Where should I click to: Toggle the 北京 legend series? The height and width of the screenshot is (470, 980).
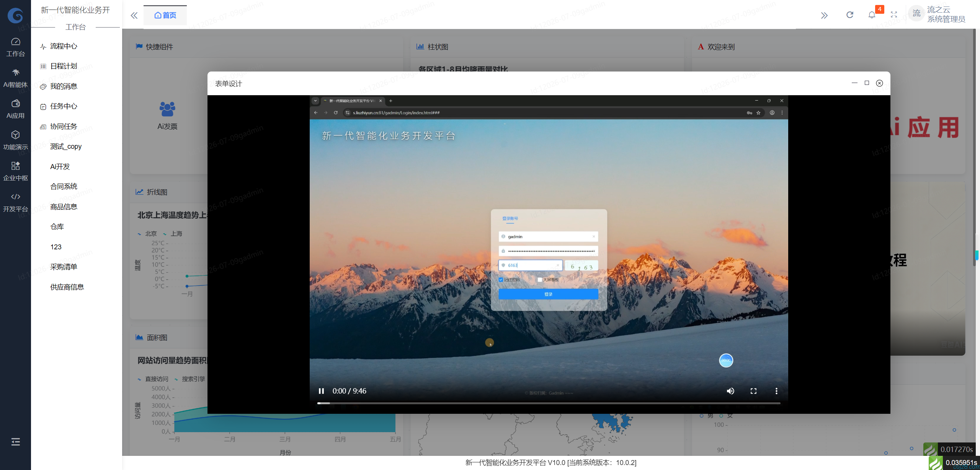pos(147,234)
